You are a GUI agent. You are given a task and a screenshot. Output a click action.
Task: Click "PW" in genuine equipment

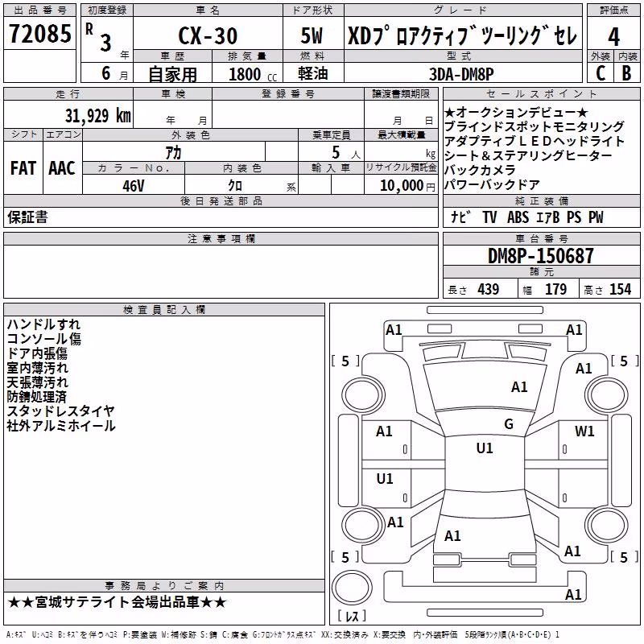(x=596, y=217)
